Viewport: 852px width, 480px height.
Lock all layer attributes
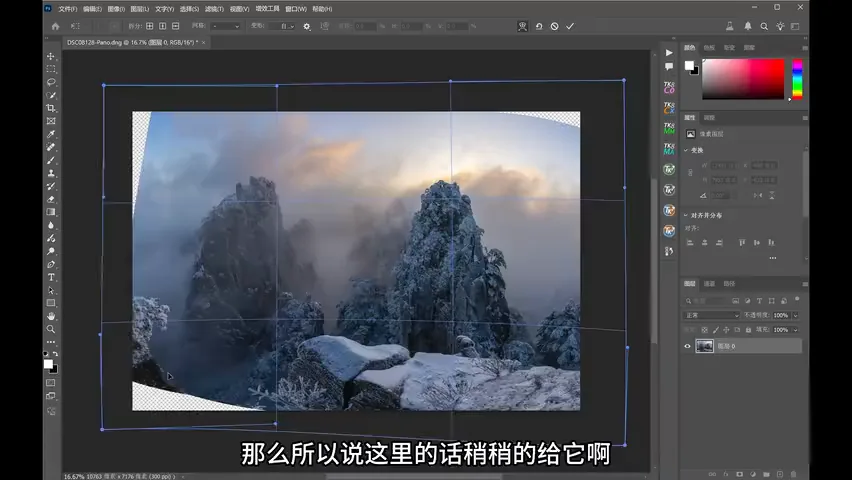(748, 330)
